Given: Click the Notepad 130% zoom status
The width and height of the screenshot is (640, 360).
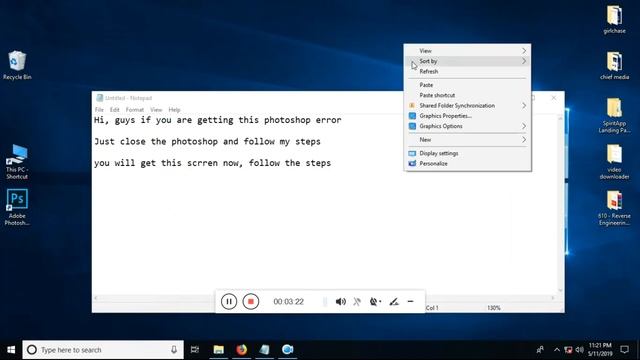Looking at the screenshot, I should (494, 308).
